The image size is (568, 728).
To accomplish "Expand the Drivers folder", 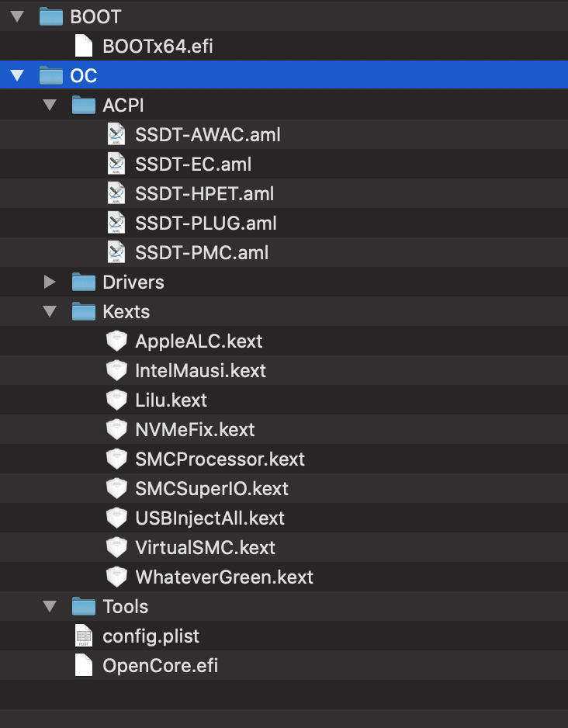I will pos(50,282).
